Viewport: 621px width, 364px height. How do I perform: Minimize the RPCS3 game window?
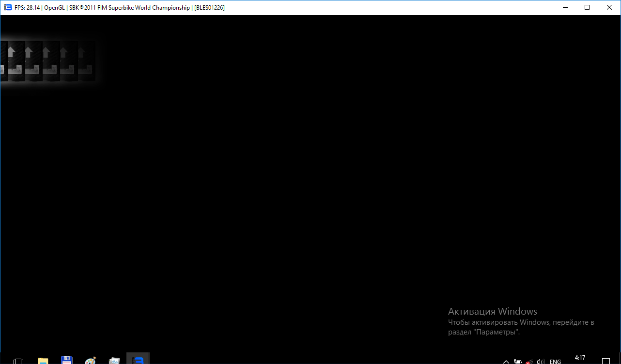coord(564,7)
